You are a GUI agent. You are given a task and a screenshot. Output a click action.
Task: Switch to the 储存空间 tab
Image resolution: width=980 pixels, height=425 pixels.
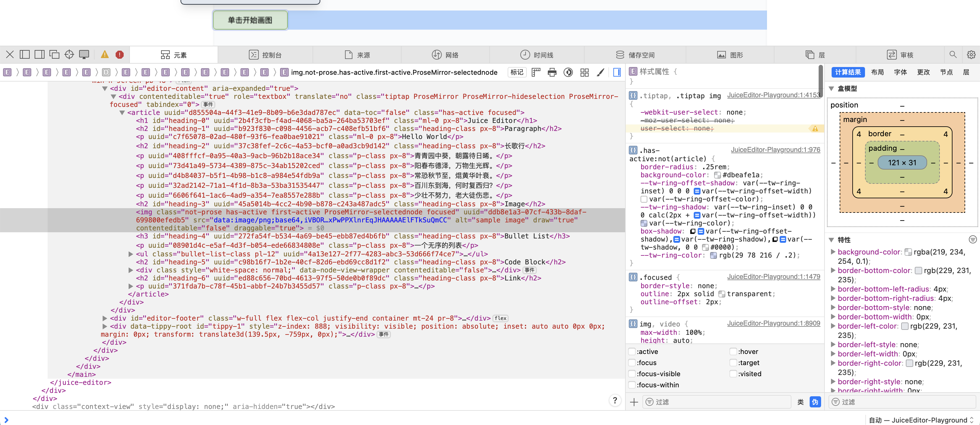[x=635, y=55]
